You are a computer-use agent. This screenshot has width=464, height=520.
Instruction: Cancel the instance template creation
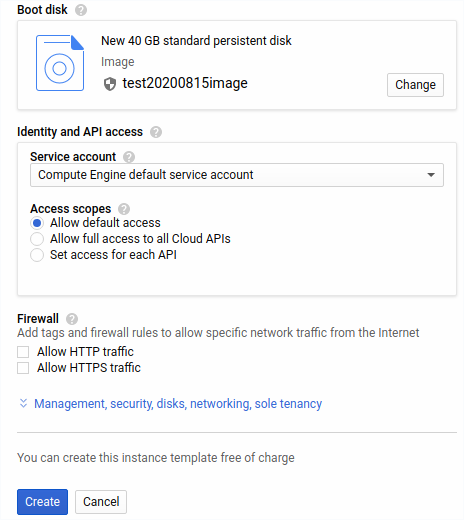click(101, 502)
